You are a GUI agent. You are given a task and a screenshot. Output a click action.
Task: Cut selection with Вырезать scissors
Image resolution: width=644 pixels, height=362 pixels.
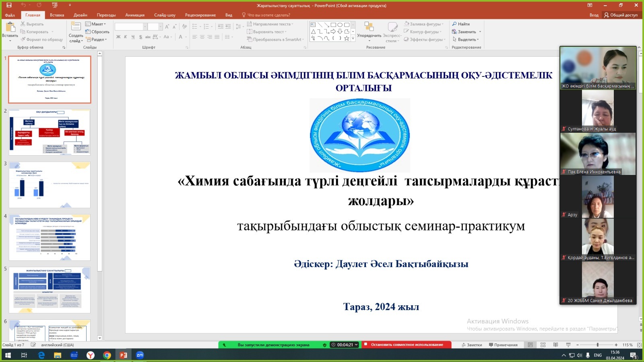(x=32, y=24)
